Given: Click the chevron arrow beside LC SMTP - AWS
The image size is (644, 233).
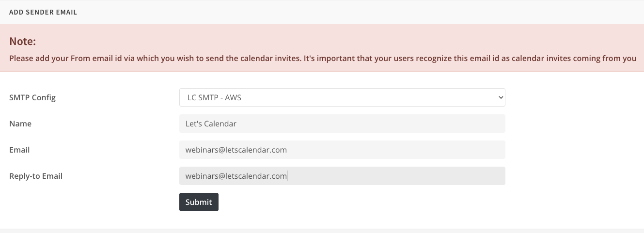Looking at the screenshot, I should click(x=501, y=97).
